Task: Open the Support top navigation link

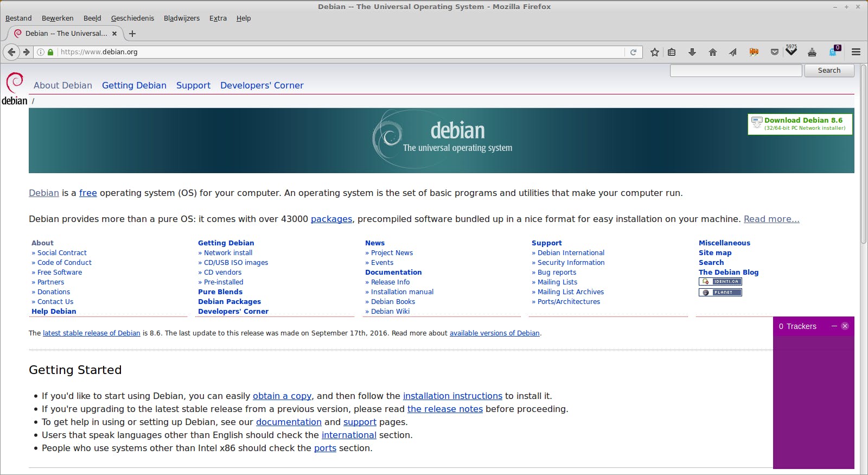Action: point(193,85)
